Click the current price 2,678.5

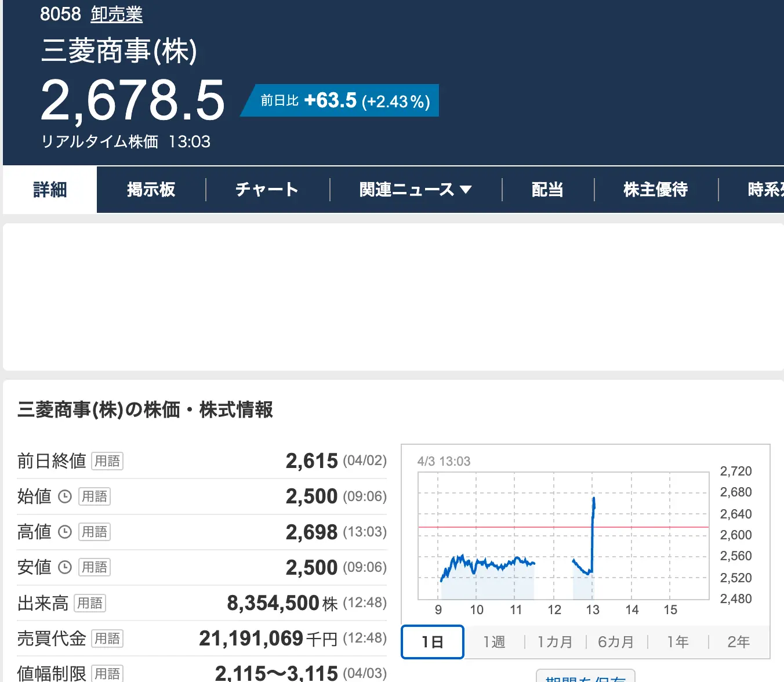[x=132, y=101]
